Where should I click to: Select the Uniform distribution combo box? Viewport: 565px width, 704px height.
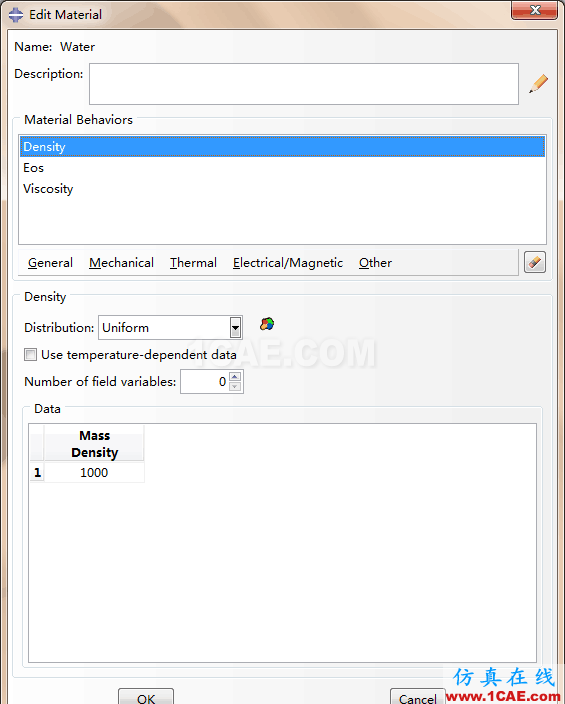click(x=170, y=328)
